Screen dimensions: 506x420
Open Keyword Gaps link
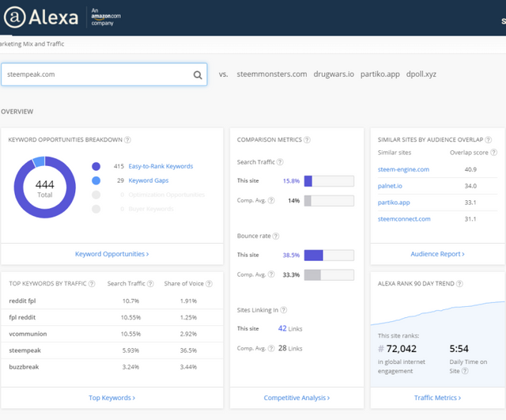(149, 180)
